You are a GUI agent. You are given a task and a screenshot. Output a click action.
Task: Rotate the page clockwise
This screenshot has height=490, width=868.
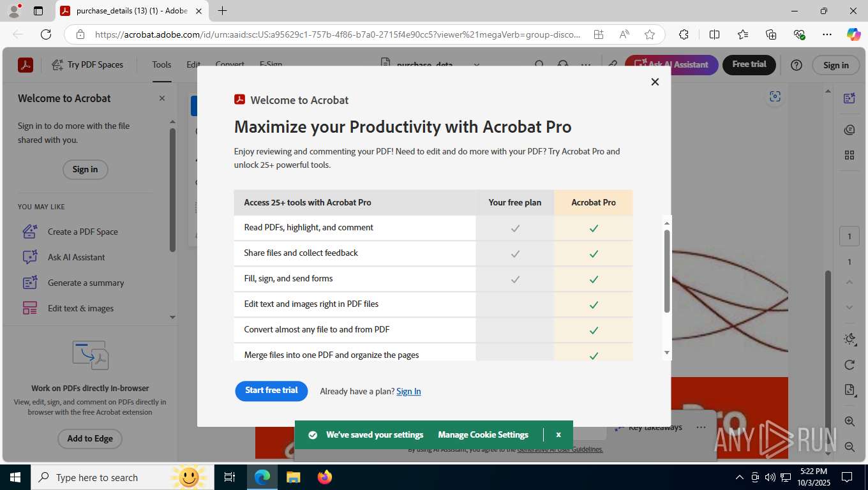(x=849, y=365)
